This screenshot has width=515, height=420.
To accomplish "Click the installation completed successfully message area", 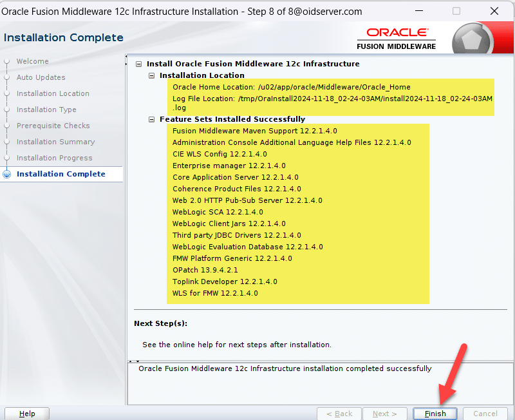I will pyautogui.click(x=285, y=368).
